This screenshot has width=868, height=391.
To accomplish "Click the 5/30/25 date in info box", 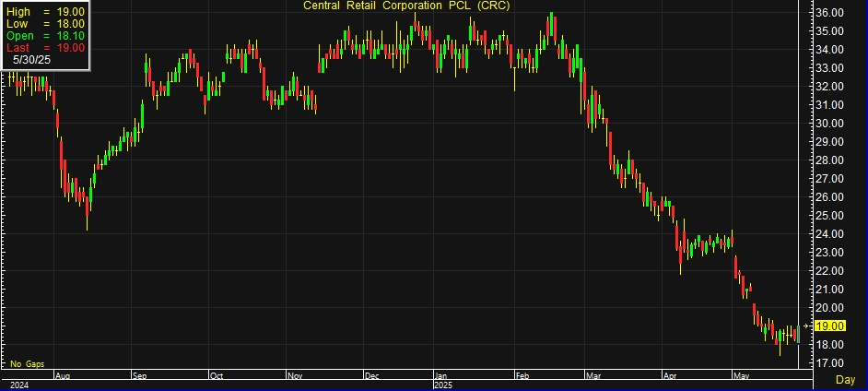I will coord(31,60).
